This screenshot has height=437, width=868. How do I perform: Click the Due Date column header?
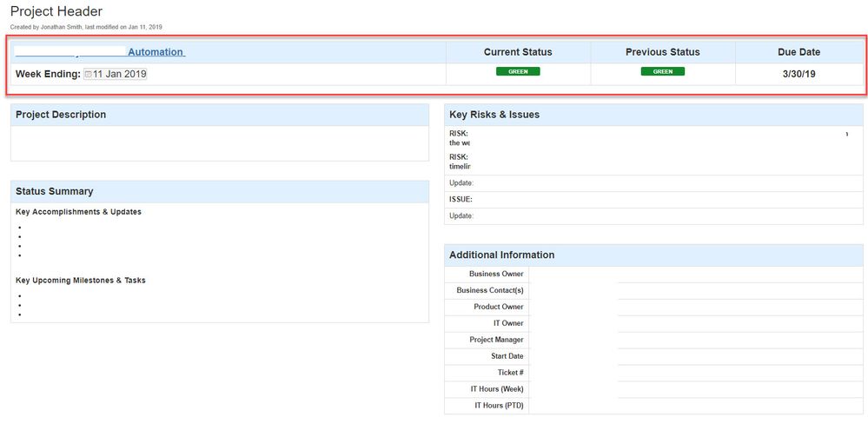[798, 52]
